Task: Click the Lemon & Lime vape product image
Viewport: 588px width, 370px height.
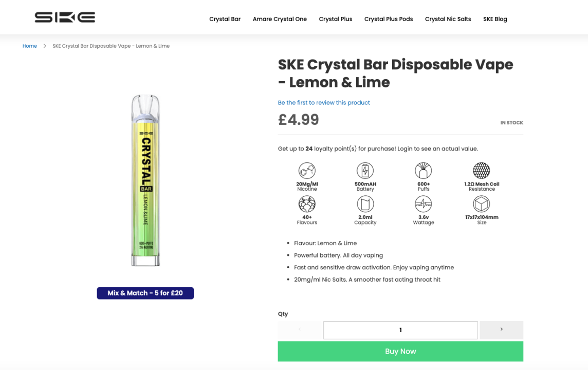Action: pyautogui.click(x=145, y=180)
